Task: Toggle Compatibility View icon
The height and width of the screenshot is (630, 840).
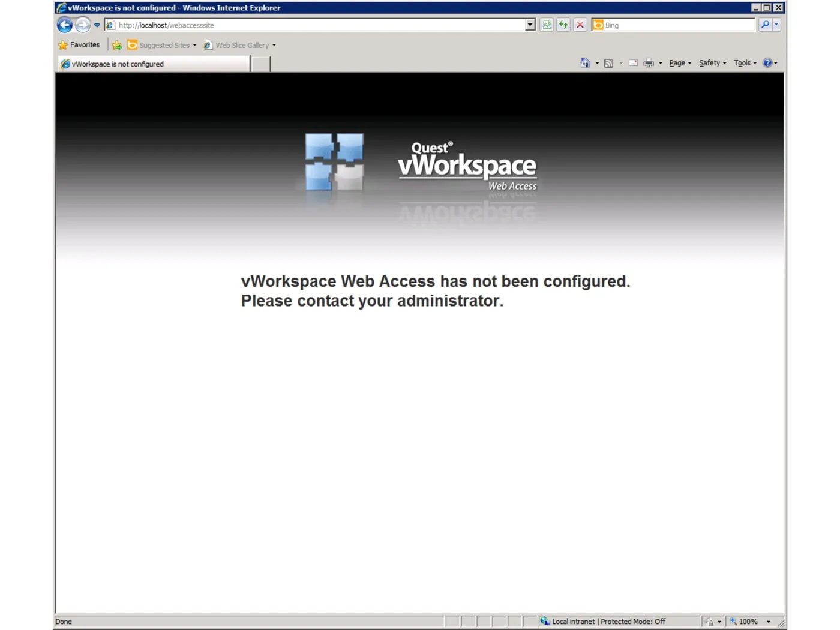Action: tap(547, 25)
